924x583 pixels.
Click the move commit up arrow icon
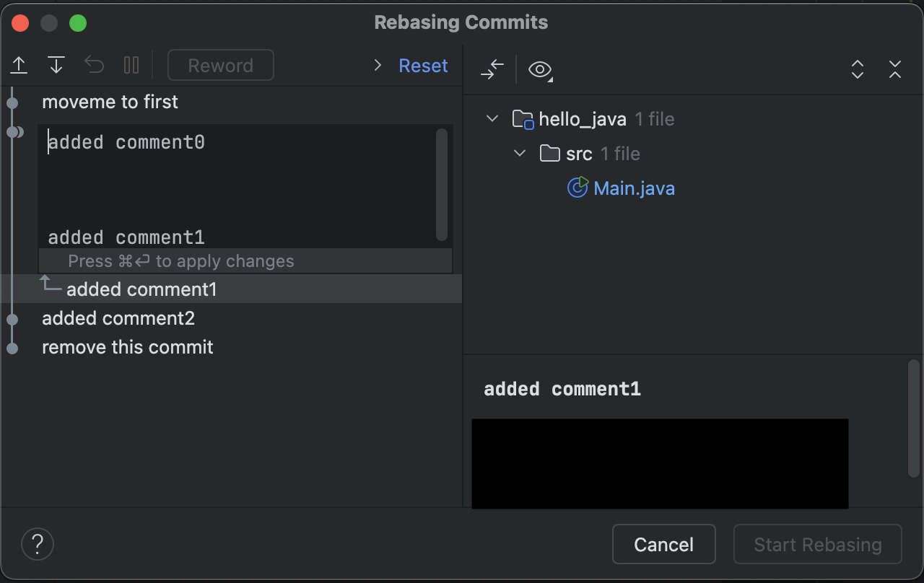19,66
